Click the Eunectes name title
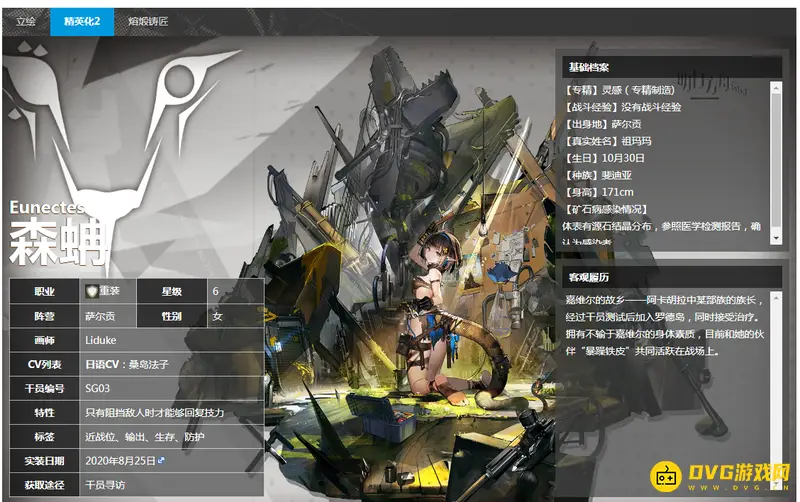Viewport: 800px width, 502px height. tap(46, 207)
